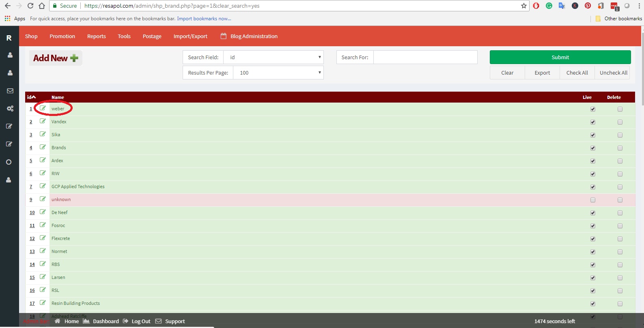Open Support in the bottom bar
The image size is (644, 328).
click(x=170, y=321)
